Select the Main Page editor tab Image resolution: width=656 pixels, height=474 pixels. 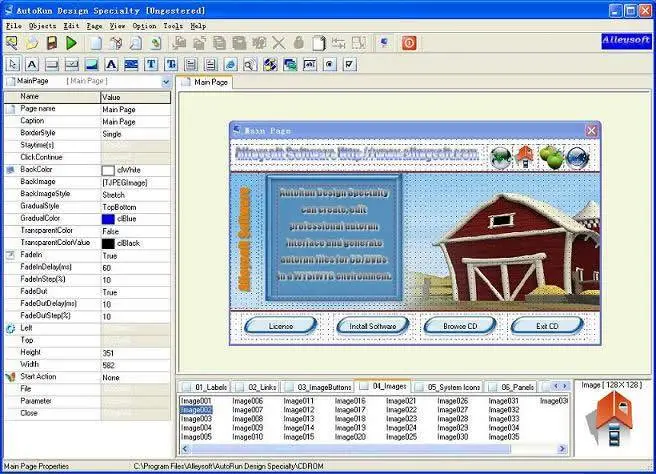tap(205, 82)
